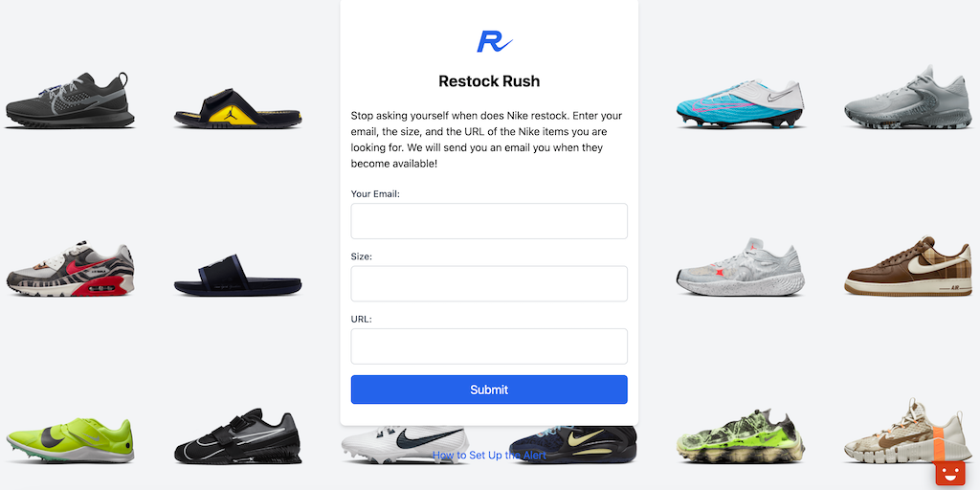
Task: Focus the Size input field
Action: click(x=489, y=283)
